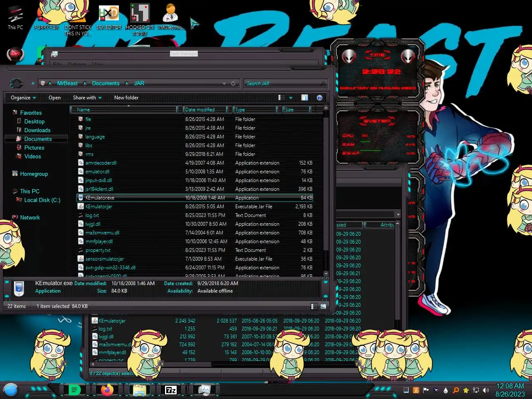This screenshot has height=399, width=532.
Task: Navigate to Documents in the breadcrumb
Action: [106, 84]
